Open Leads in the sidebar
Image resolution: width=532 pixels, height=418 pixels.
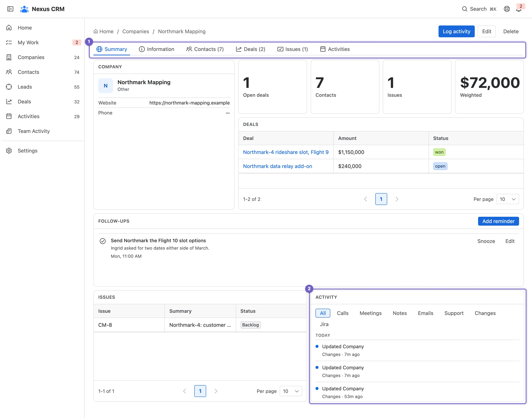click(x=43, y=87)
